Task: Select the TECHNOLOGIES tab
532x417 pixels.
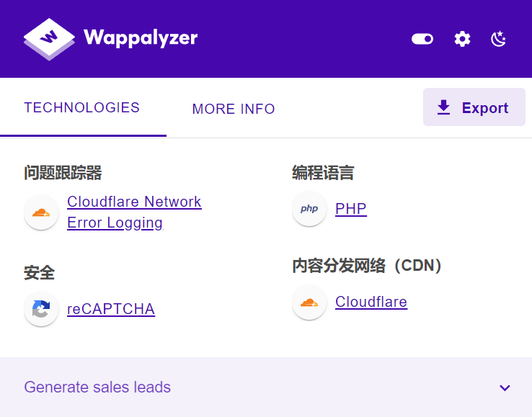Action: click(81, 108)
